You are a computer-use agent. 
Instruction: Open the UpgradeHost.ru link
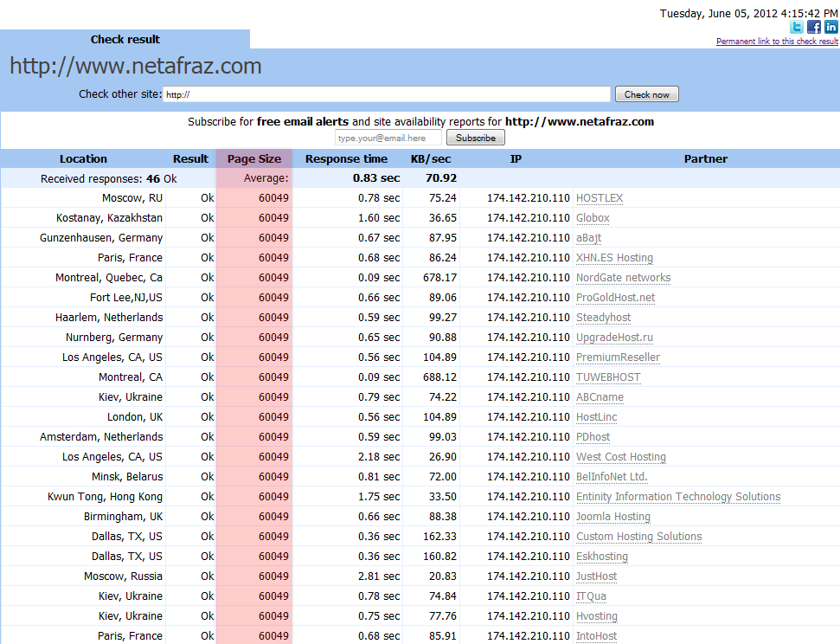[614, 338]
